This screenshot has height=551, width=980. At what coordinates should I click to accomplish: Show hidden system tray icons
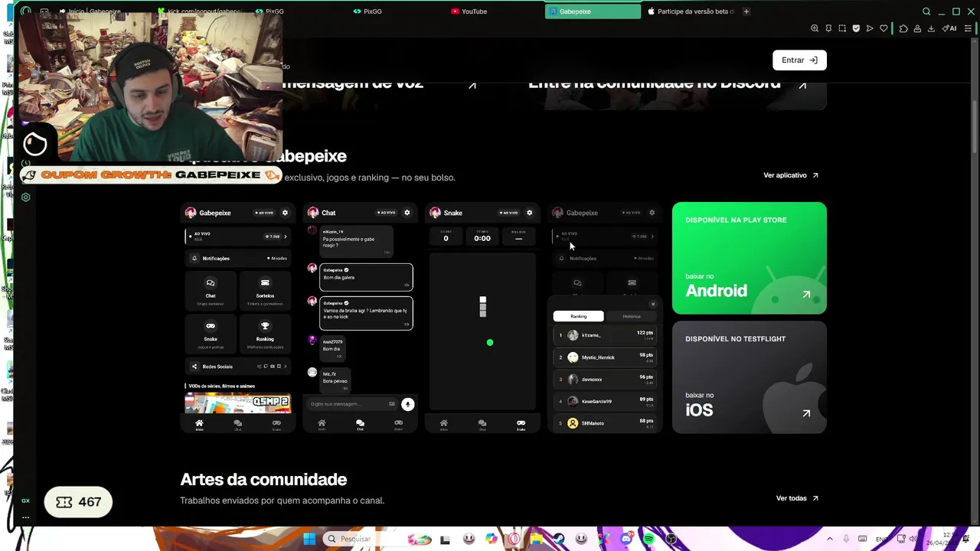(829, 539)
